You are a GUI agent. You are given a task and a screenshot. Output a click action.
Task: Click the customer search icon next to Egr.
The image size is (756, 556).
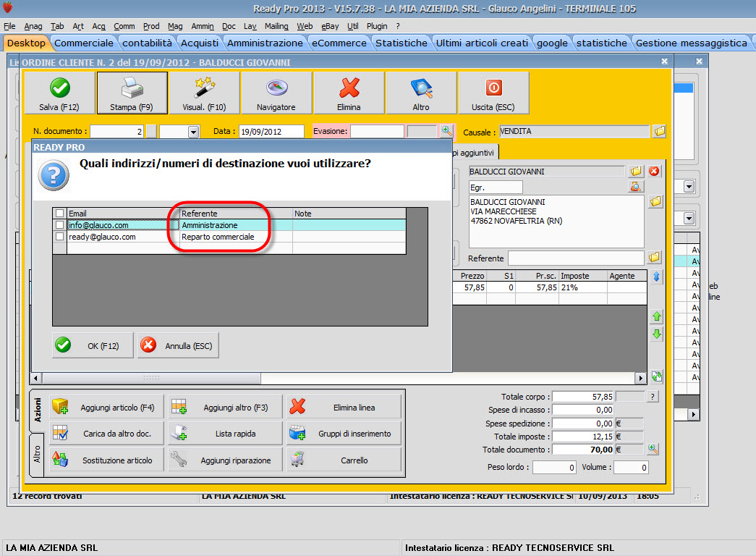pyautogui.click(x=636, y=187)
